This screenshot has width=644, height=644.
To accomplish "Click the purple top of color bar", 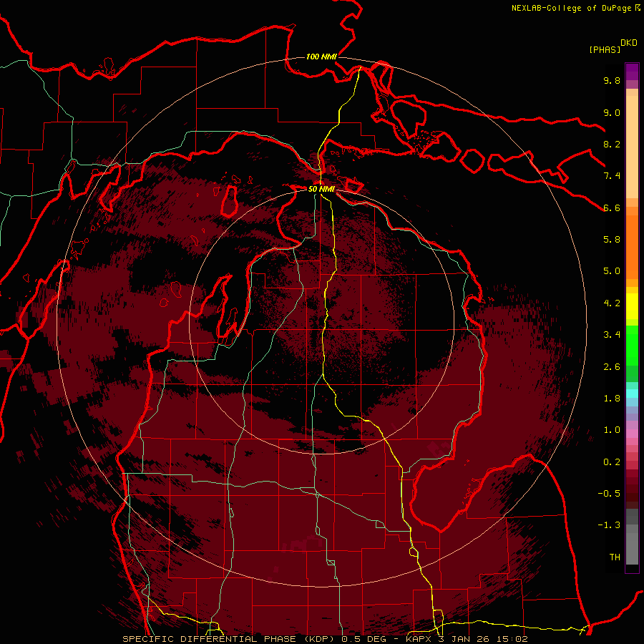I will 632,72.
